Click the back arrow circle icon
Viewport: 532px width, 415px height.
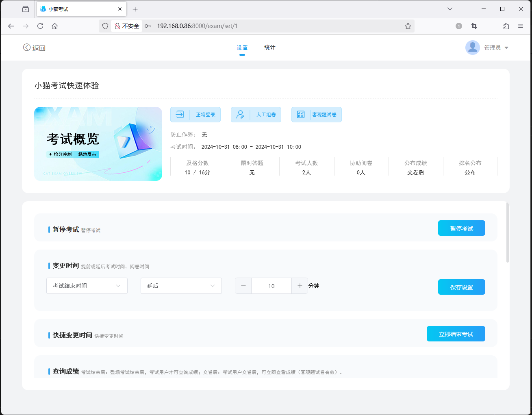click(x=27, y=48)
